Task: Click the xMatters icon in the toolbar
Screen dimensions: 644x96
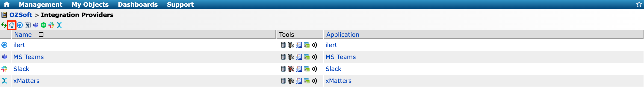Action: (59, 25)
